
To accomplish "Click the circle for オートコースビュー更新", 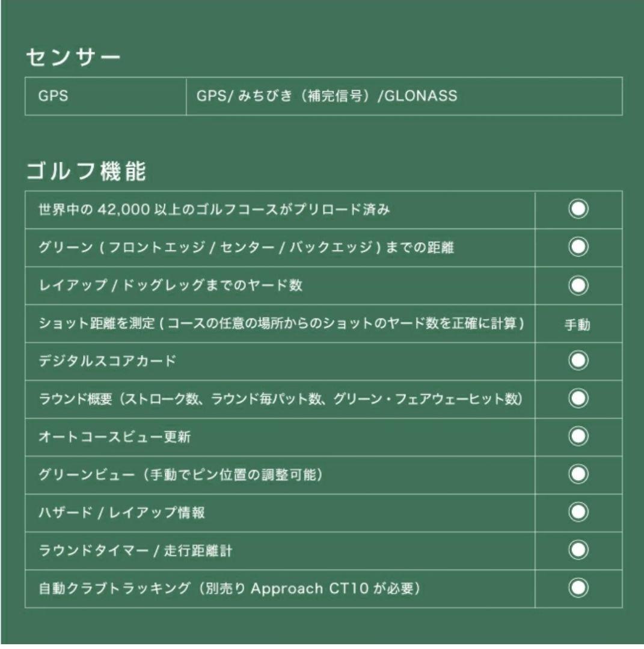I will [578, 436].
